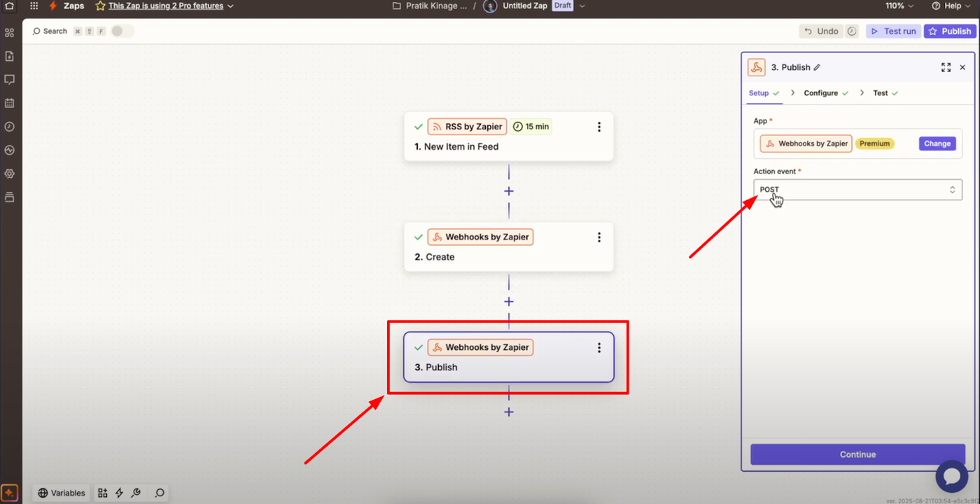Switch to the Configure tab
Viewport: 980px width, 504px height.
pos(826,93)
